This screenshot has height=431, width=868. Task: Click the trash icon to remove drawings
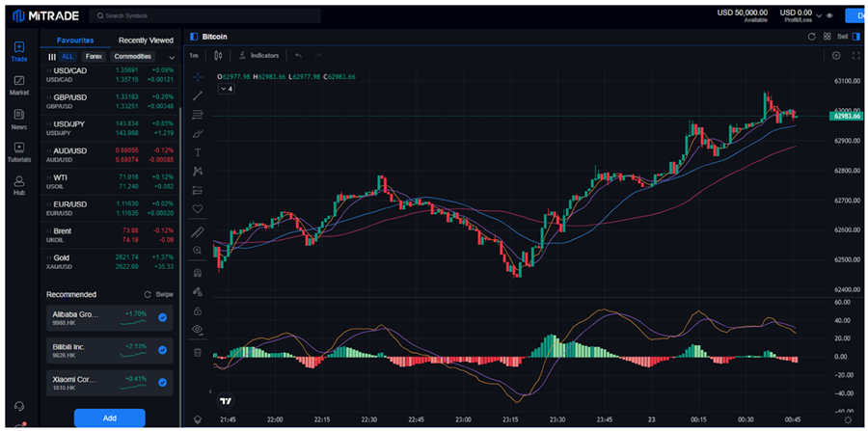(x=198, y=352)
